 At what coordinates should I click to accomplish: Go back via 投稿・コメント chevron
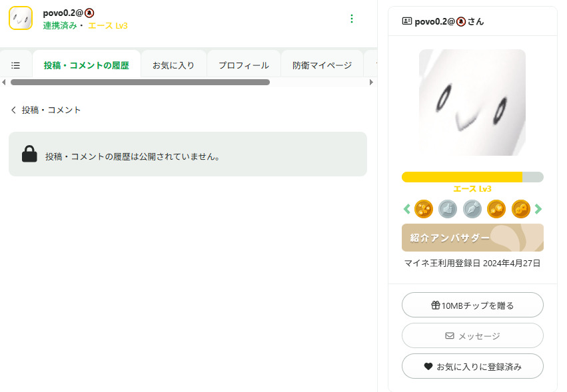pyautogui.click(x=13, y=110)
